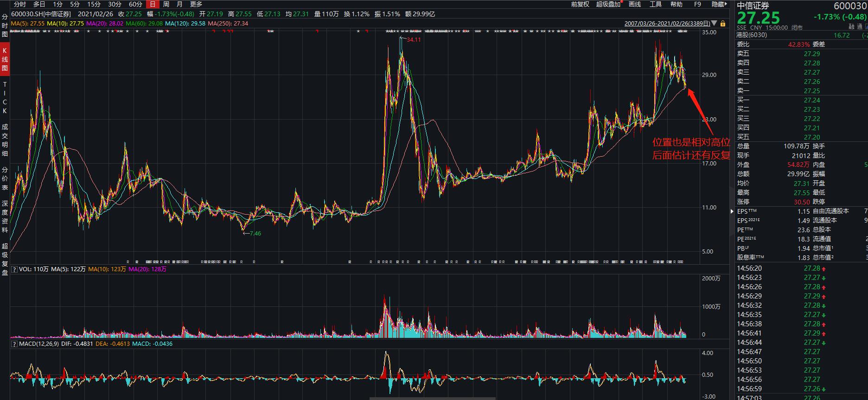This screenshot has height=400, width=868.
Task: Open 成交明细 sidebar tab
Action: pyautogui.click(x=5, y=140)
